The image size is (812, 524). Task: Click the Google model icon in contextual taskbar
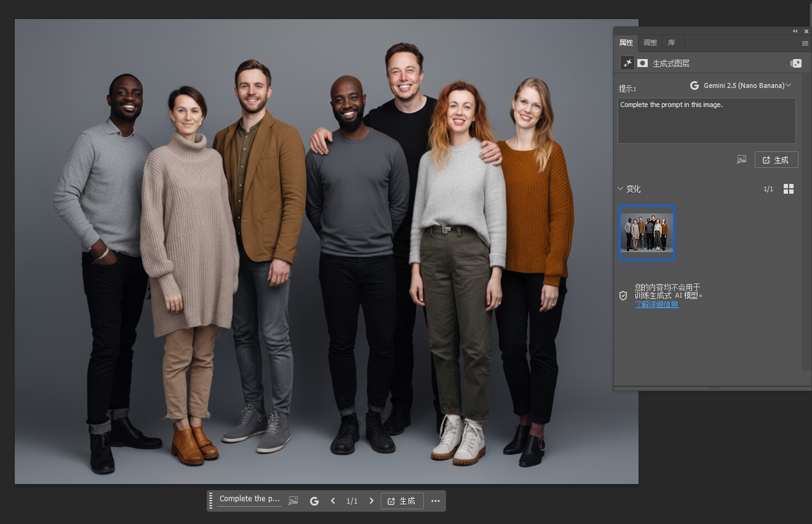[x=314, y=501]
